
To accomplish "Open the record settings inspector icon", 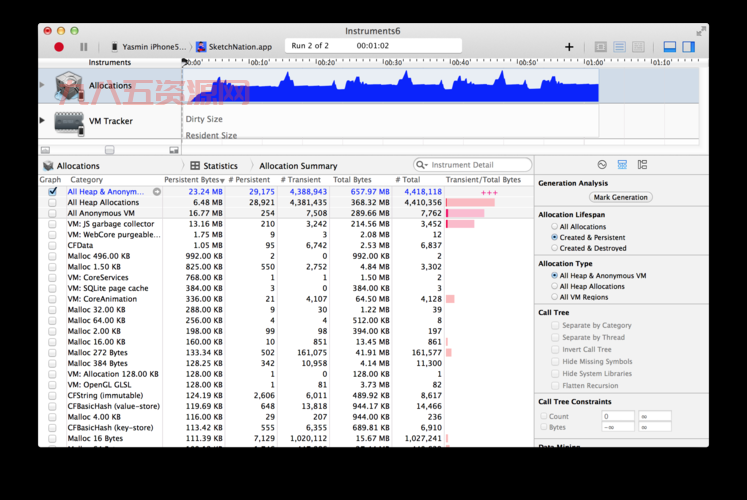I will coord(602,165).
